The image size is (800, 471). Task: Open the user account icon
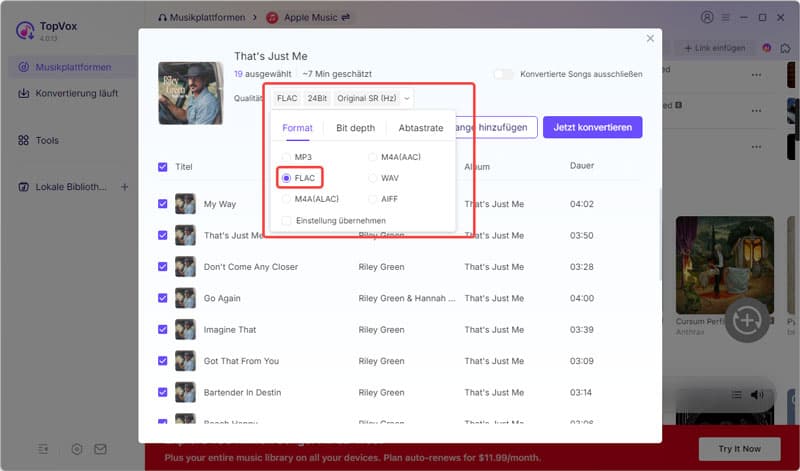tap(707, 17)
